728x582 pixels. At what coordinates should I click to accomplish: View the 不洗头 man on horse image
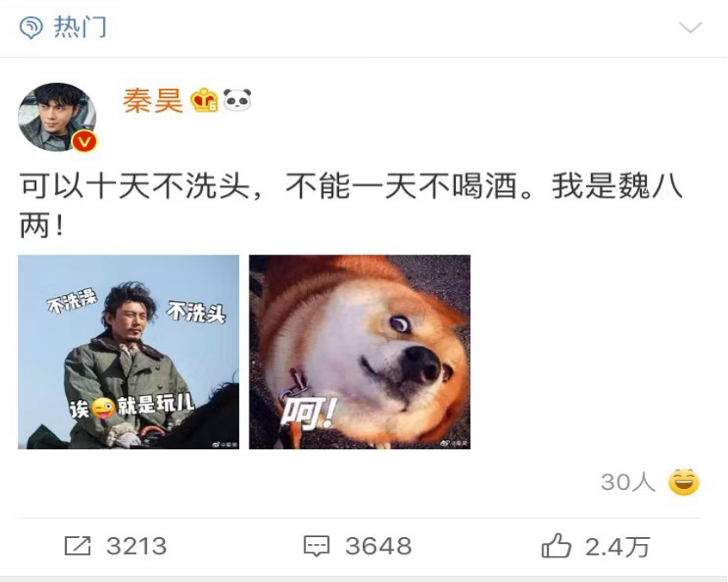[x=129, y=352]
